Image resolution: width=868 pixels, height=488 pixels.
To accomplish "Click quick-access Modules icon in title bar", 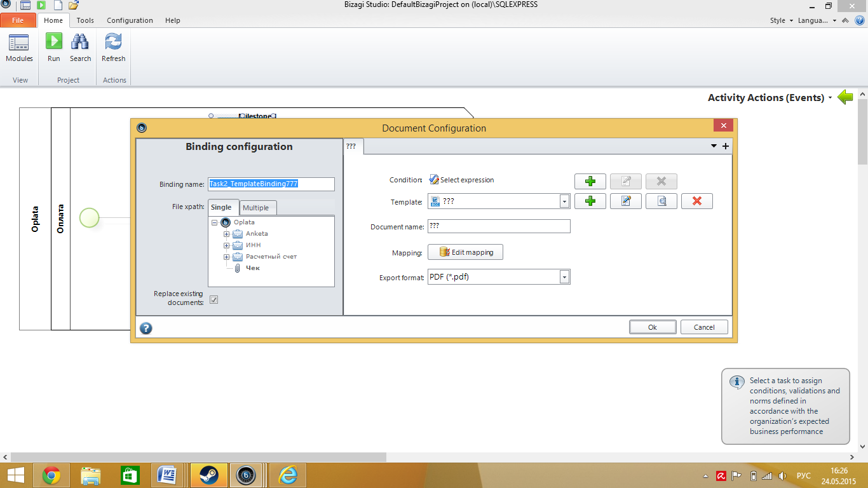I will click(25, 5).
